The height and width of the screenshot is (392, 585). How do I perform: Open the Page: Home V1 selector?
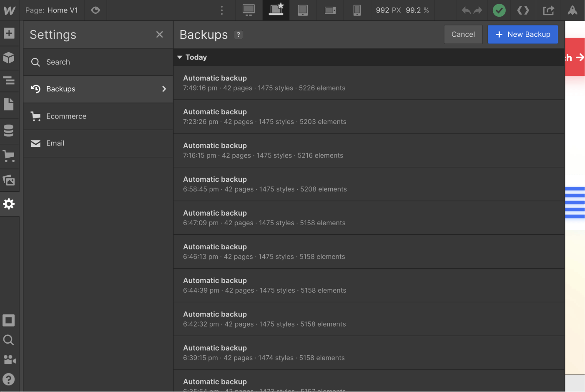[52, 10]
